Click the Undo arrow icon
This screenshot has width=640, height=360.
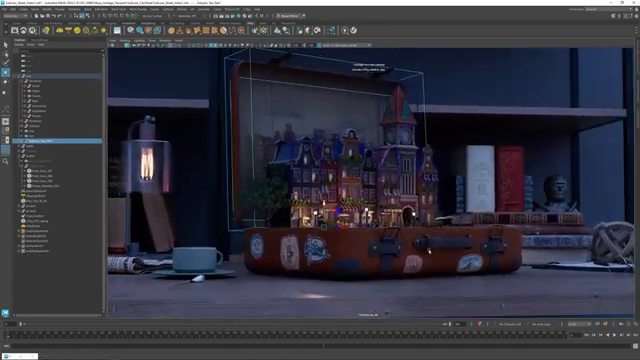(x=53, y=16)
